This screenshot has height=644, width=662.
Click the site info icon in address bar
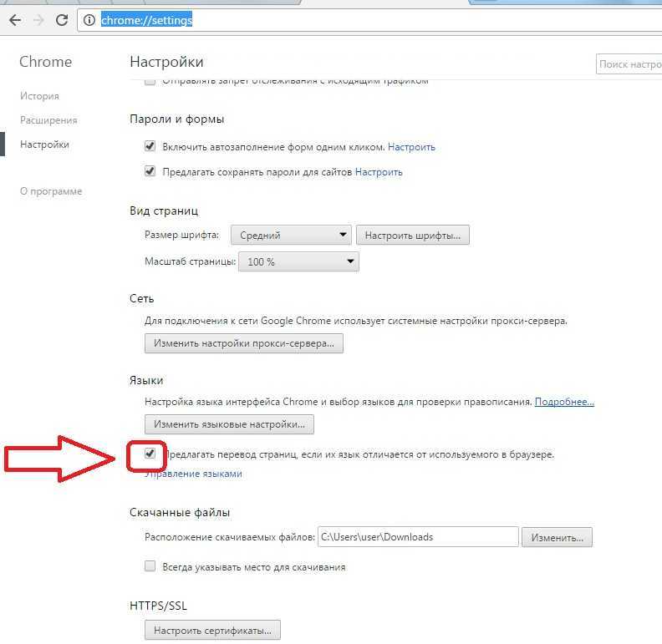tap(89, 20)
